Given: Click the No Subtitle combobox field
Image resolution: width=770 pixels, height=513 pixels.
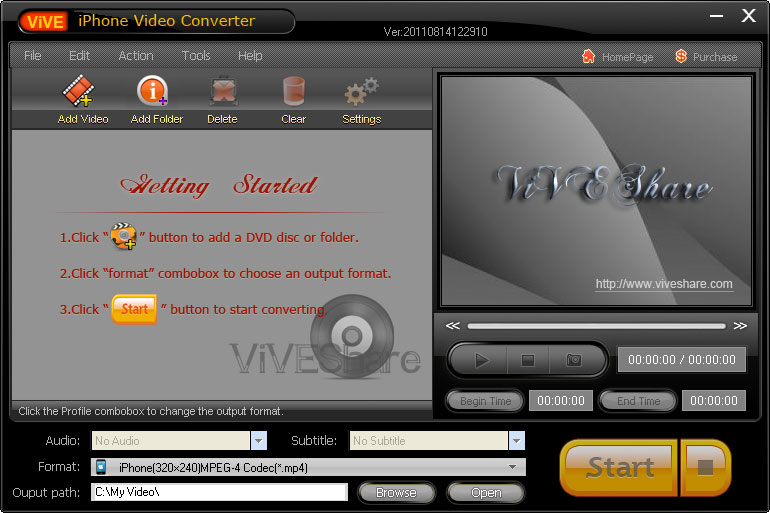Looking at the screenshot, I should click(429, 441).
